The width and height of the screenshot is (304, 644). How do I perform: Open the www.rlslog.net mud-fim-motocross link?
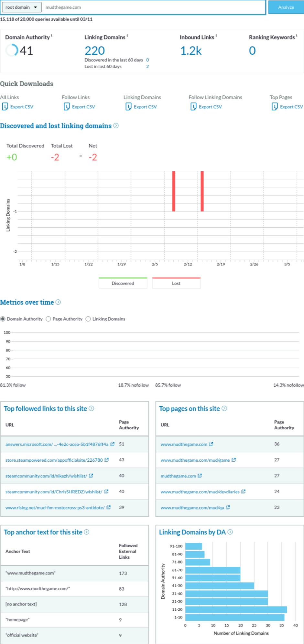pyautogui.click(x=55, y=508)
